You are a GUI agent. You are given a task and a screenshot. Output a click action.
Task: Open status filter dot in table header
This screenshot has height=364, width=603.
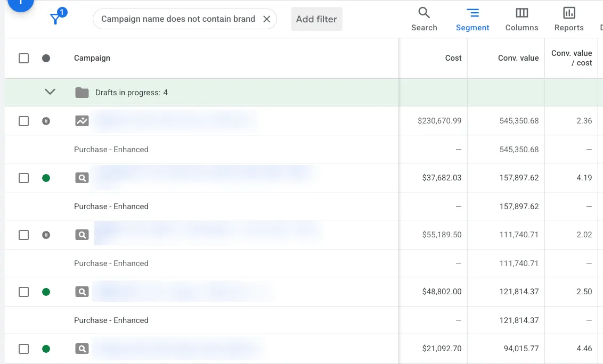pos(46,58)
